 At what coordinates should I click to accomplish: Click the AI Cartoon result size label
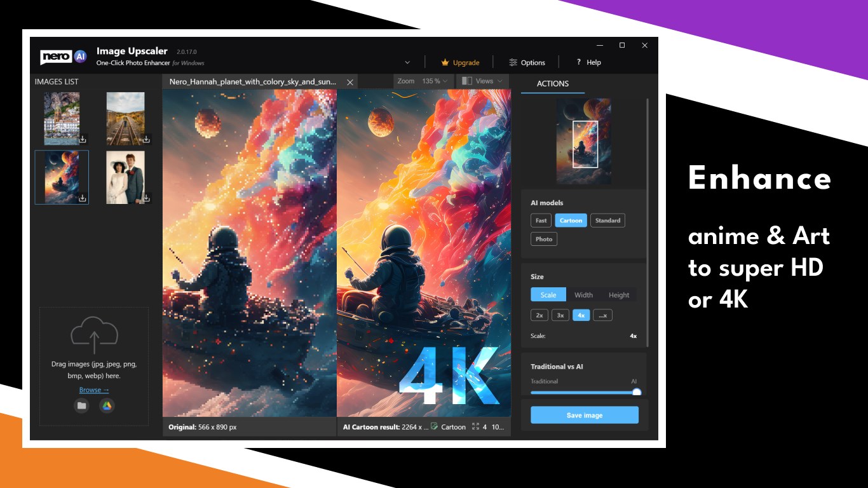pos(384,427)
